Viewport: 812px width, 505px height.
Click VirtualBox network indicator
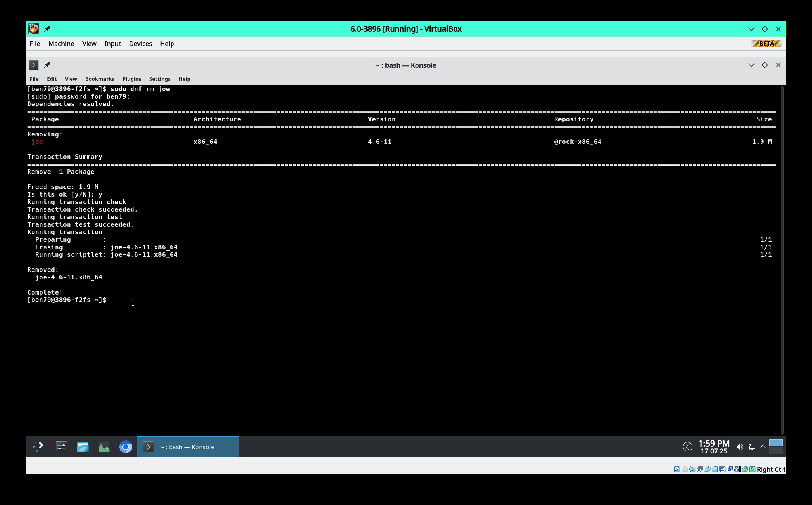[700, 469]
